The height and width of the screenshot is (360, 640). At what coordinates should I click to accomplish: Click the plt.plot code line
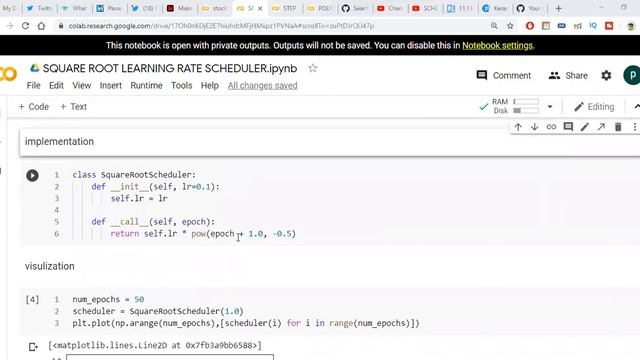[x=246, y=323]
